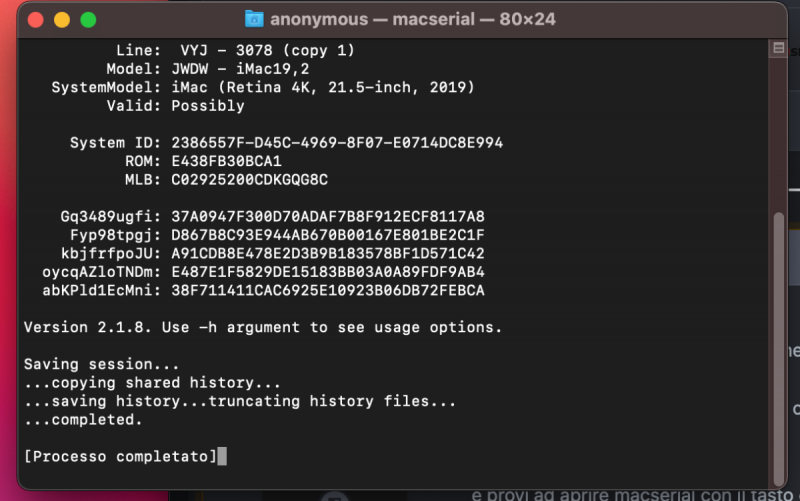Viewport: 800px width, 501px height.
Task: Click the MLB value C02925200CDKGQG8C
Action: tap(250, 180)
